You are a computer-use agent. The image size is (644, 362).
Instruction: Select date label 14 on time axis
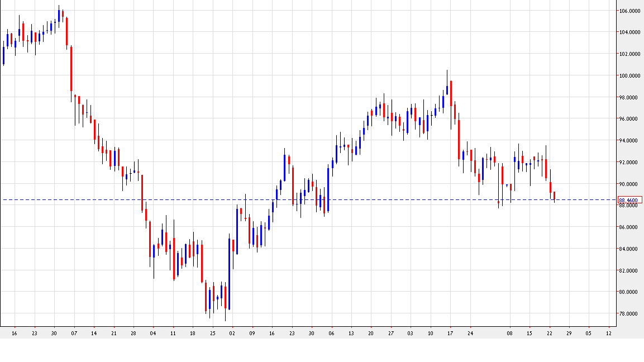(x=94, y=334)
